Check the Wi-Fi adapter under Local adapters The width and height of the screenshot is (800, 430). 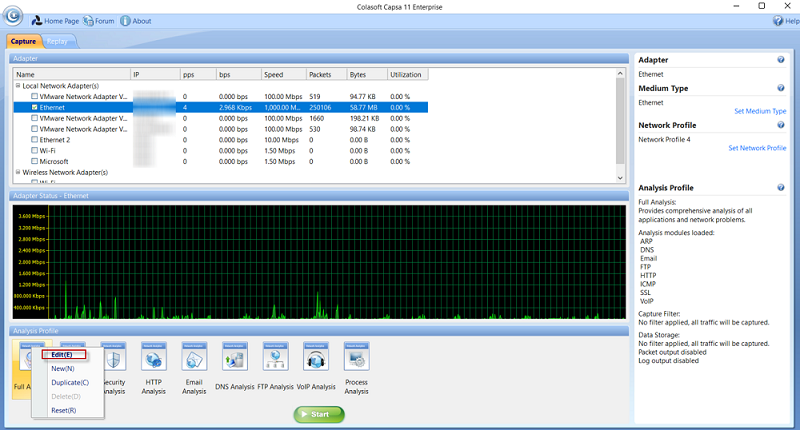35,150
